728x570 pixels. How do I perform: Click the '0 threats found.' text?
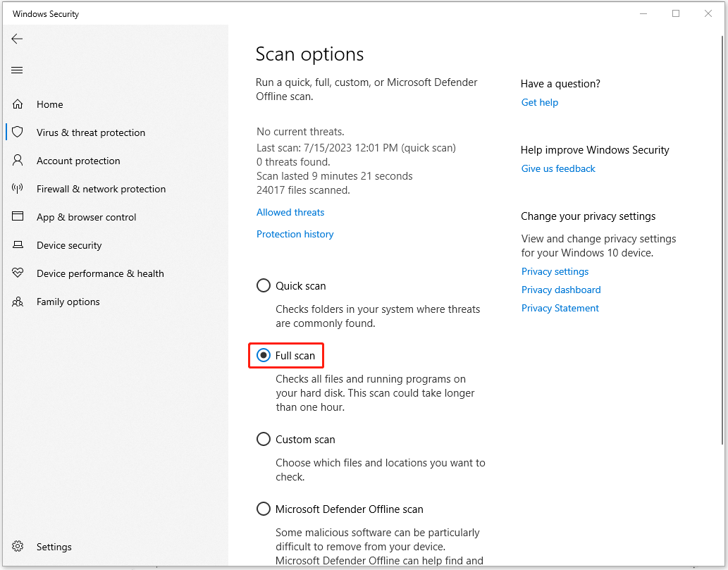(293, 162)
